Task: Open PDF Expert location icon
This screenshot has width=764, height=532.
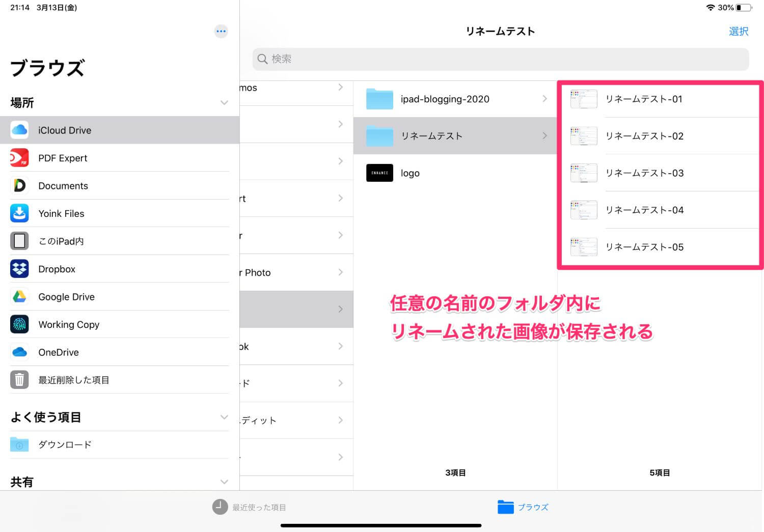Action: pyautogui.click(x=19, y=158)
